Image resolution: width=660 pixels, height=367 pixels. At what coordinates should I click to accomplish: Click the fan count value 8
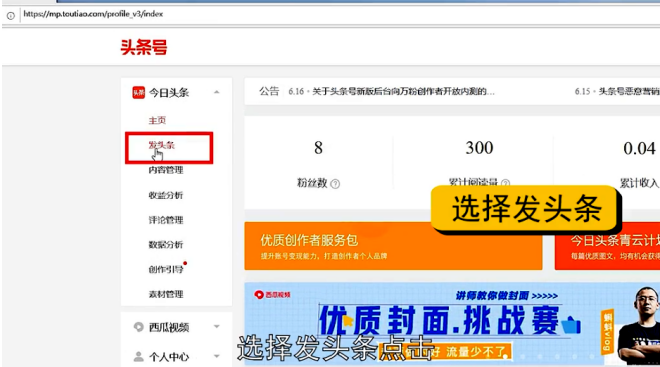pyautogui.click(x=318, y=148)
